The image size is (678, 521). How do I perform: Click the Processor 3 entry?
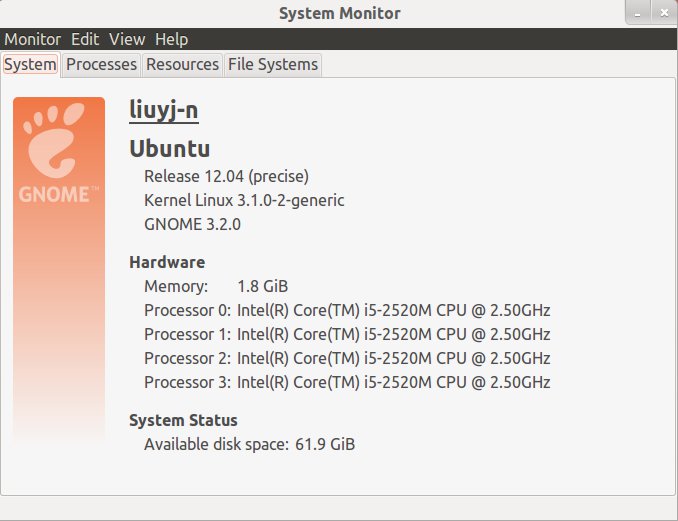click(x=347, y=382)
